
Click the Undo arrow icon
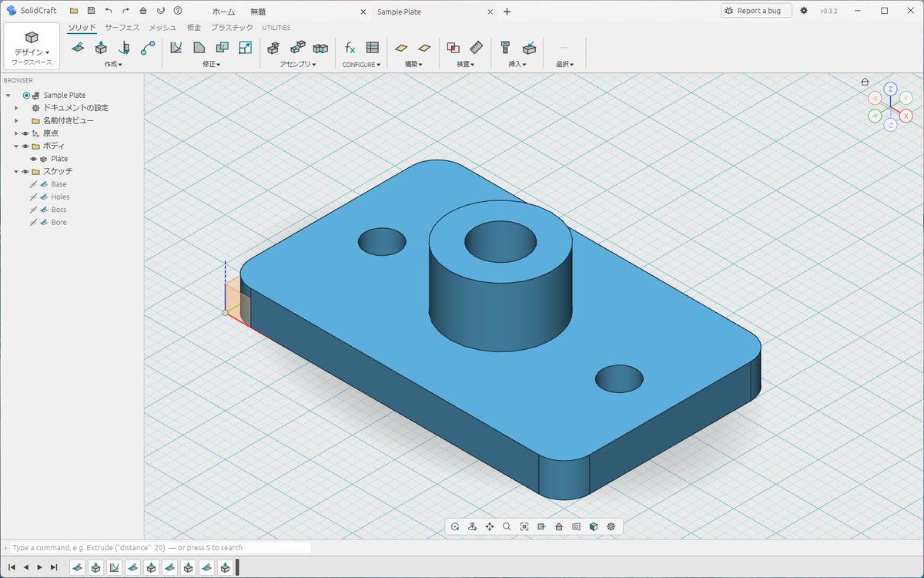109,11
